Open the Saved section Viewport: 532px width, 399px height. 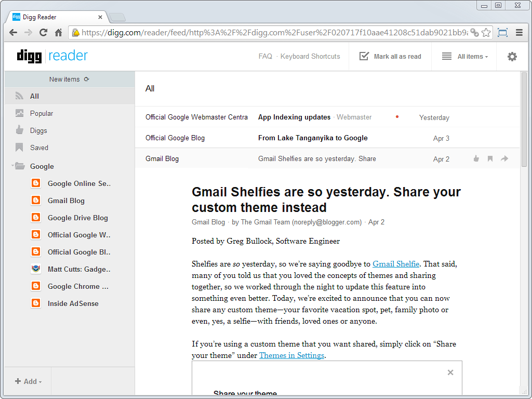[x=70, y=148]
